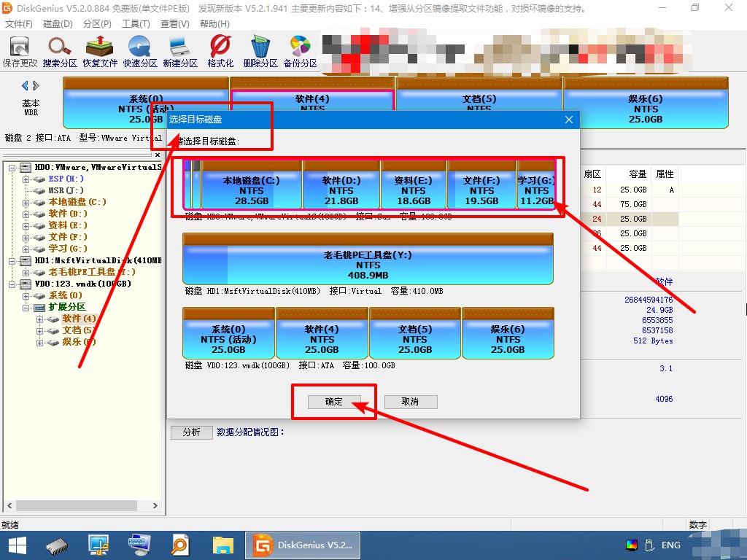747x560 pixels.
Task: Open the magnifier search taskbar icon
Action: (181, 545)
